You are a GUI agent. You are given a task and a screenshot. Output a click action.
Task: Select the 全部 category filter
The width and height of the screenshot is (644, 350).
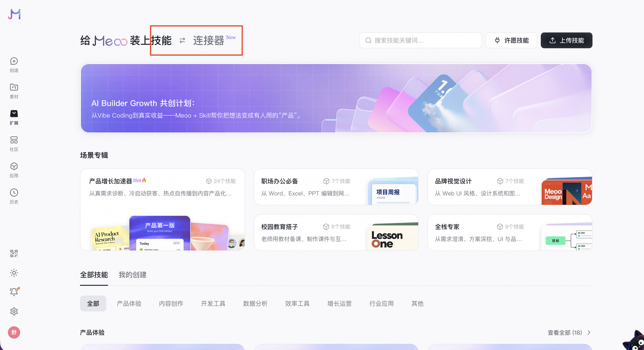click(93, 304)
